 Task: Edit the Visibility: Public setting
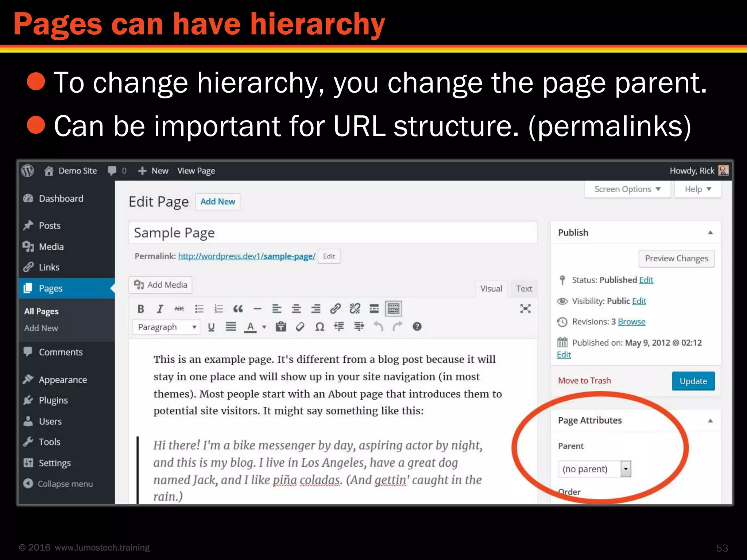[x=639, y=301]
